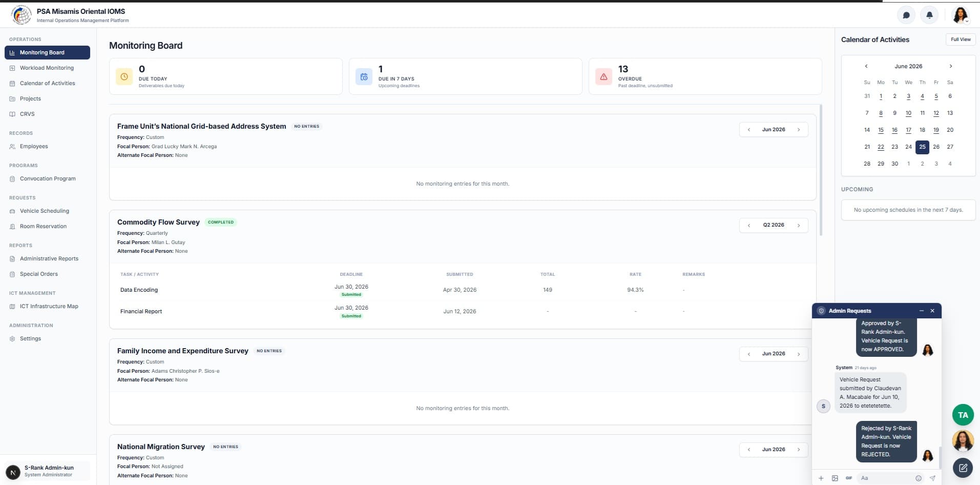Click the Jun 2026 label for National Migration Survey

(x=774, y=450)
